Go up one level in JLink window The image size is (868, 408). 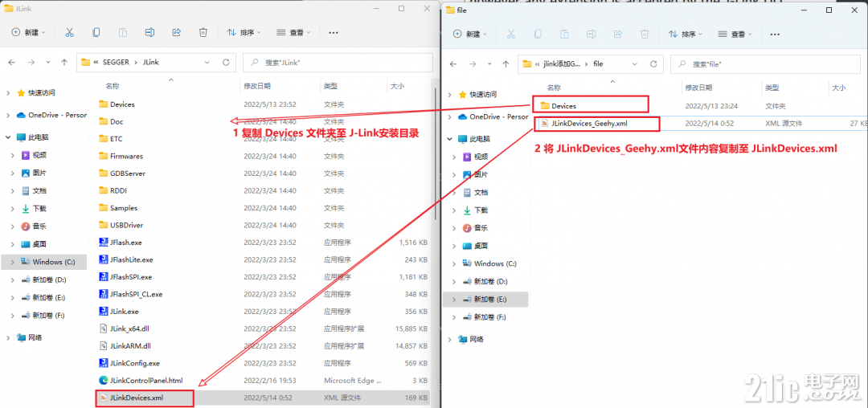(64, 63)
